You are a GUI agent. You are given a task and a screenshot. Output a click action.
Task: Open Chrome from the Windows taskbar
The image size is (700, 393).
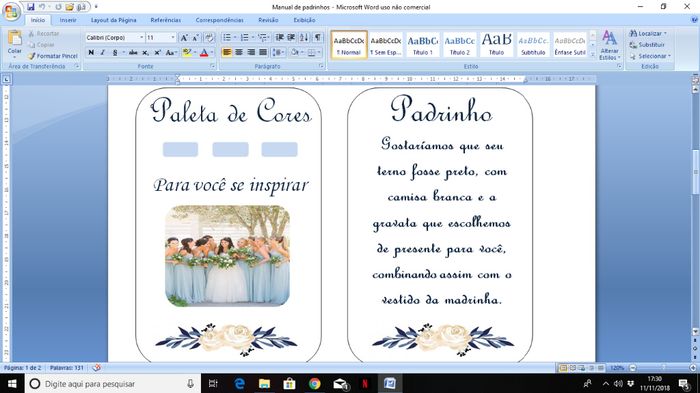point(315,384)
